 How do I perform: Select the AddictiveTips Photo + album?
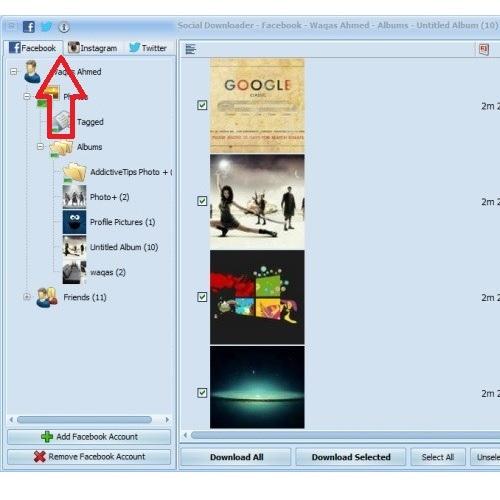131,172
